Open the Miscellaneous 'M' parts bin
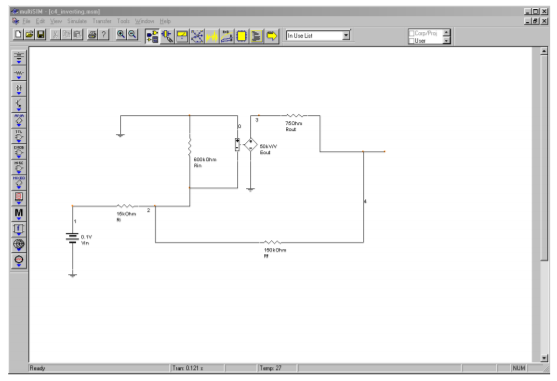This screenshot has height=381, width=557. click(19, 213)
